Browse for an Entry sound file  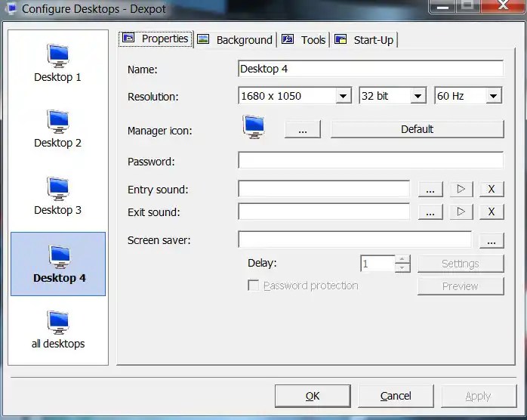(x=430, y=189)
